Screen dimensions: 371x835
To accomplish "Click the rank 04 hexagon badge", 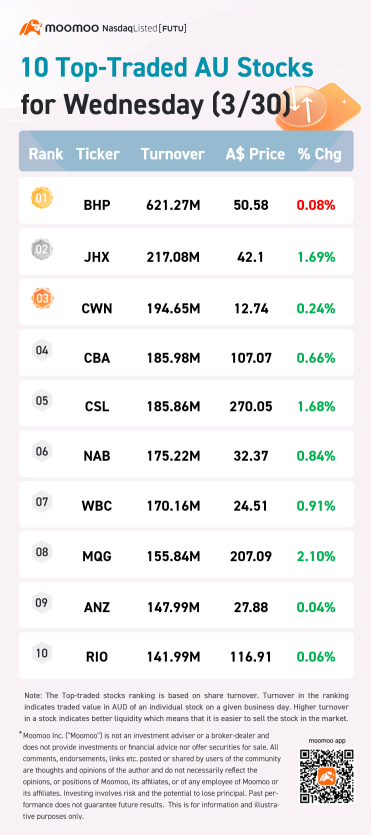I will tap(42, 350).
